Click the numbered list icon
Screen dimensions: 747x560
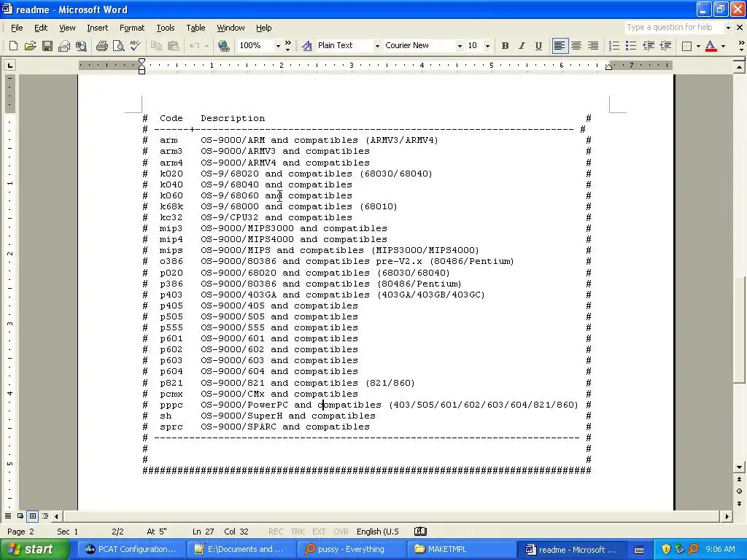(614, 46)
